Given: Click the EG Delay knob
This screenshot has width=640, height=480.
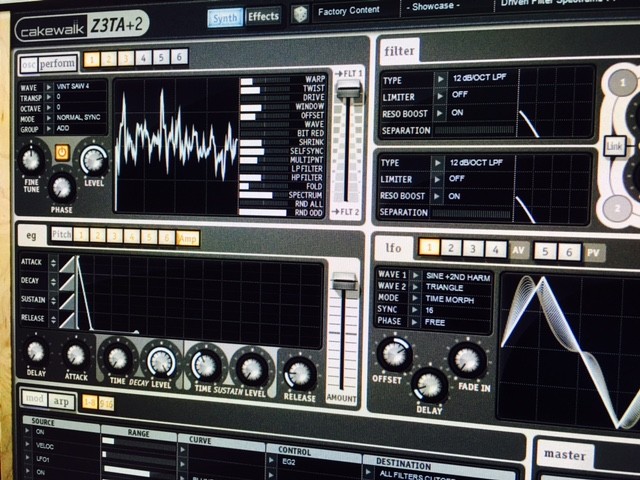Looking at the screenshot, I should 36,351.
